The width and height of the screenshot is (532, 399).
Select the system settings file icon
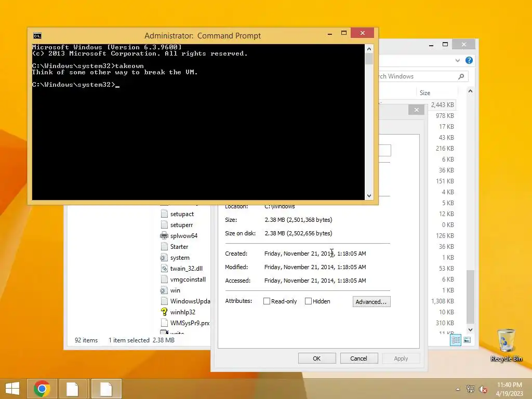pos(164,258)
